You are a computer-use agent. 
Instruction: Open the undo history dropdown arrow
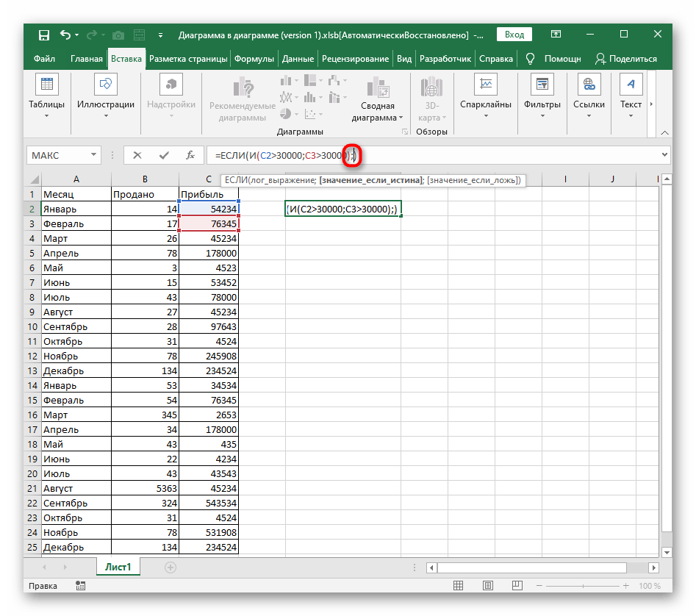tap(76, 35)
